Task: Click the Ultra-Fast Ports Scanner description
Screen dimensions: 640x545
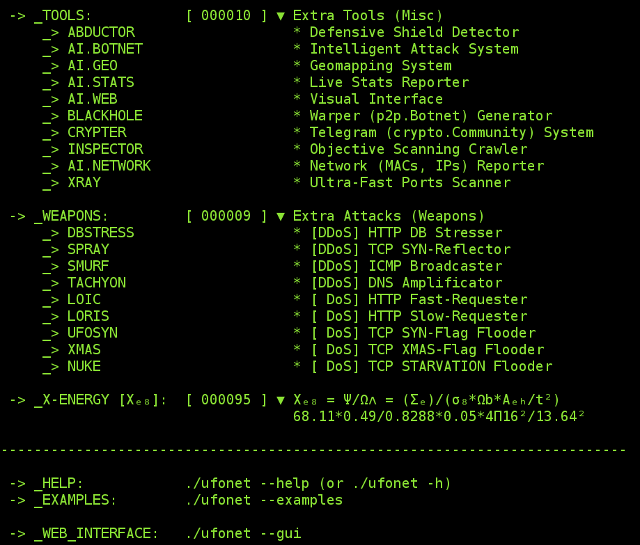Action: [410, 183]
